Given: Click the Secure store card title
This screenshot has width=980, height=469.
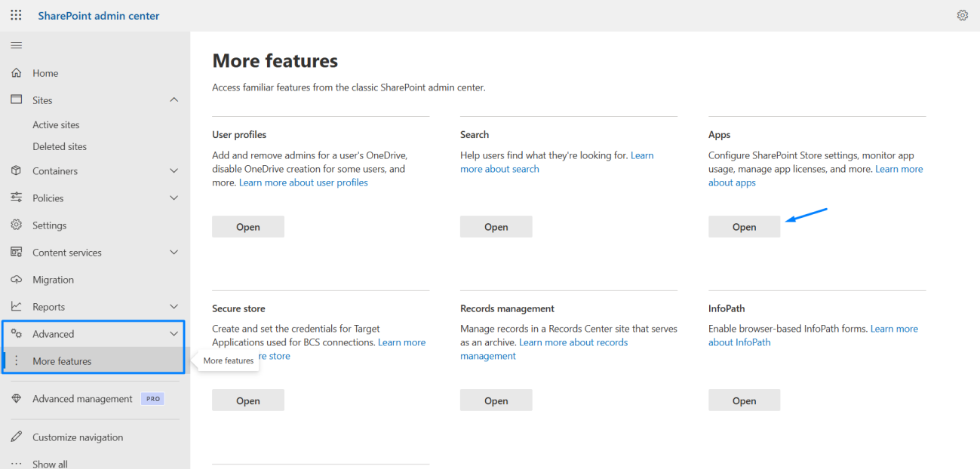Looking at the screenshot, I should click(x=238, y=308).
